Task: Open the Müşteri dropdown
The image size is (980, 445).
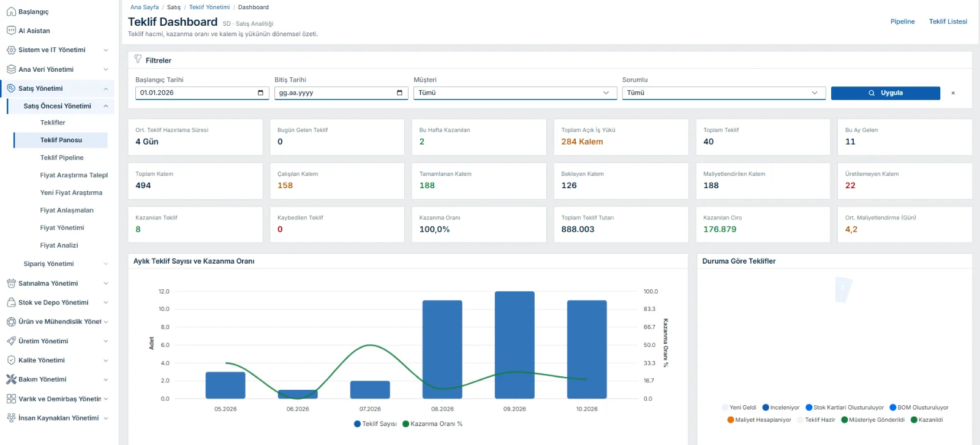Action: [514, 93]
